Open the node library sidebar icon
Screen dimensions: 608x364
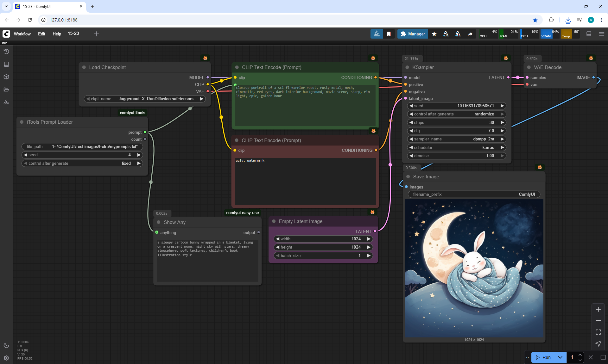(6, 64)
